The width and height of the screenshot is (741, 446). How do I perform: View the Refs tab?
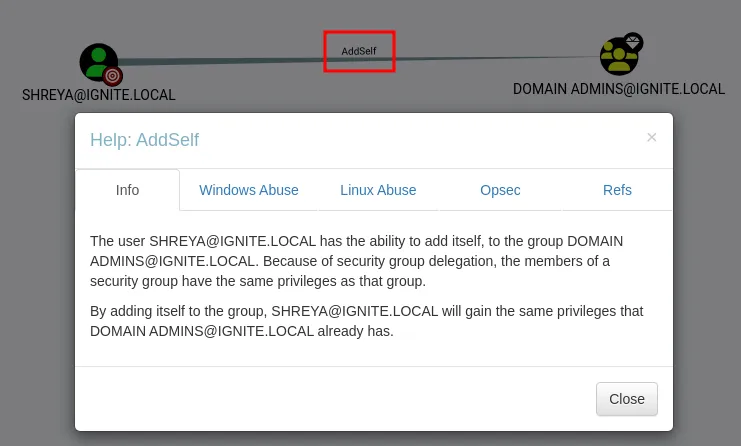point(617,190)
